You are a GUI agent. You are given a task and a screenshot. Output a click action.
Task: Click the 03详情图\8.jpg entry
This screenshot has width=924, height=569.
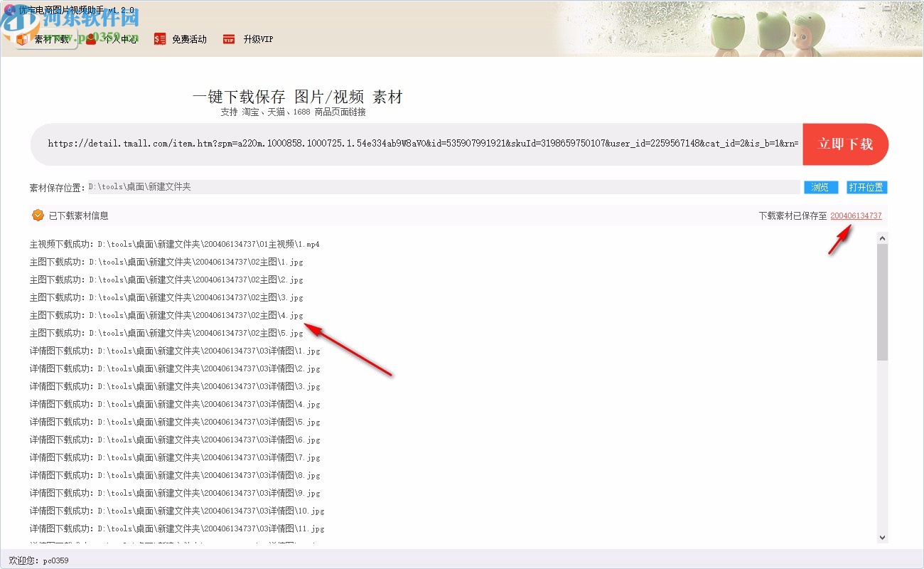pos(175,476)
